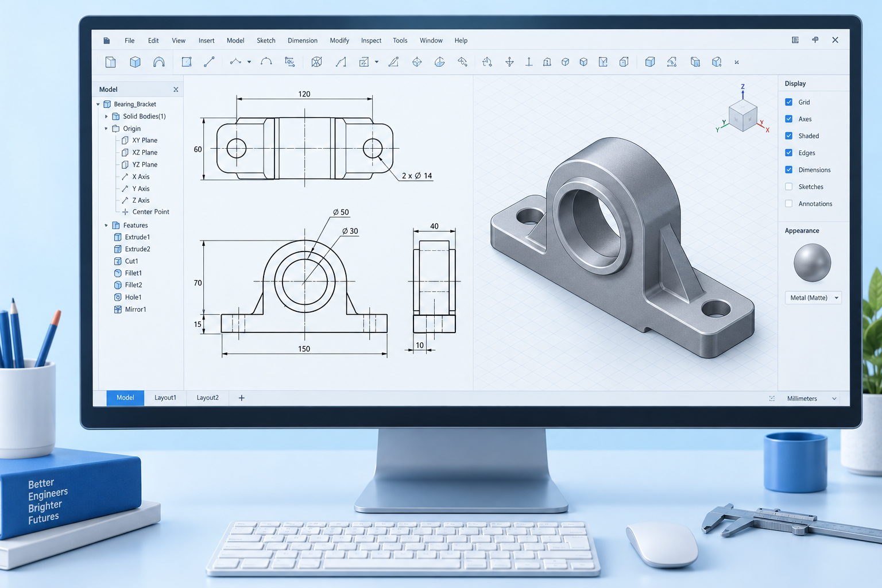
Task: Switch to the Layout1 tab
Action: [x=165, y=398]
